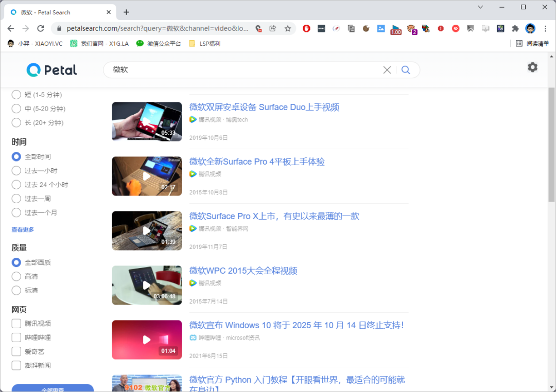Bookmark this page with star icon
Image resolution: width=556 pixels, height=392 pixels.
pos(288,28)
